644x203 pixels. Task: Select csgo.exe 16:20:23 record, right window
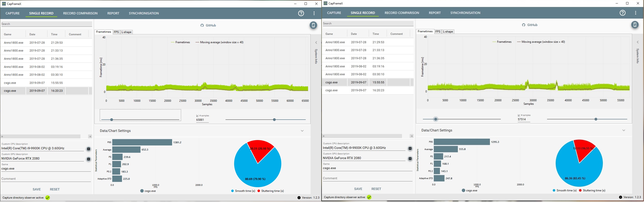[368, 90]
